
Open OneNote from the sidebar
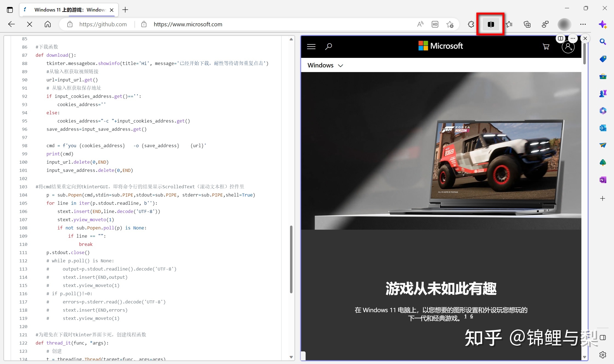(x=602, y=180)
